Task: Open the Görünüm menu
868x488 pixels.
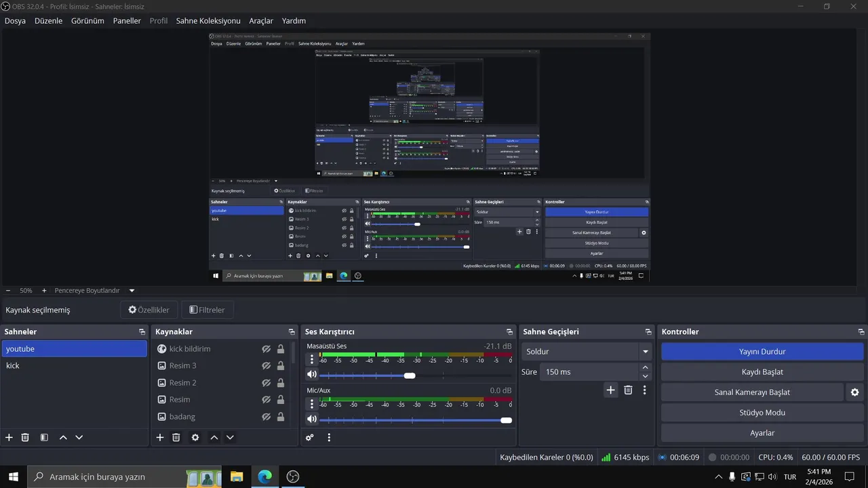Action: pos(87,21)
